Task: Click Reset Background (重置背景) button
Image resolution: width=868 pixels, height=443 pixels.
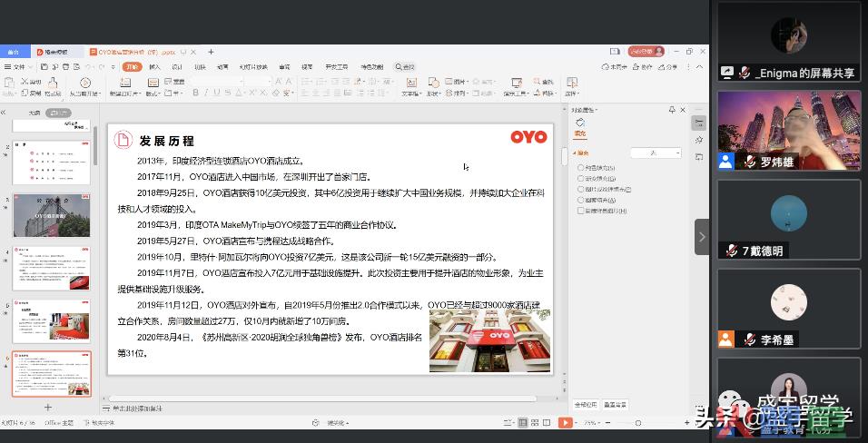Action: click(615, 405)
